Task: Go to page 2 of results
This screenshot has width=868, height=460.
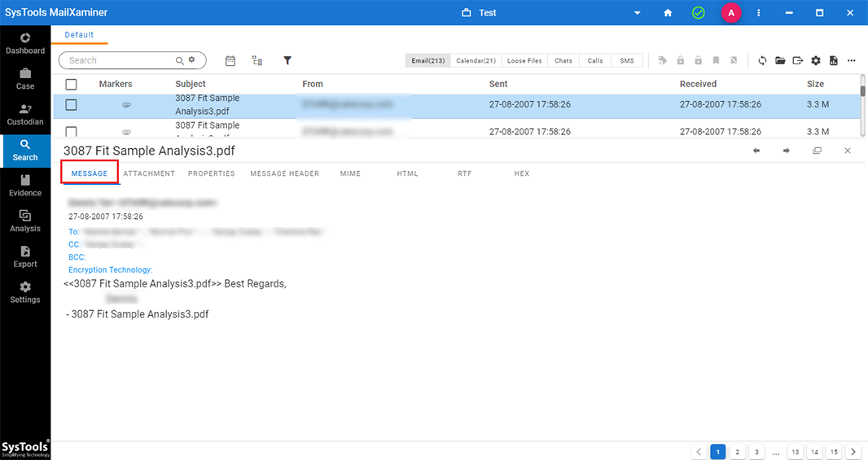Action: coord(738,452)
